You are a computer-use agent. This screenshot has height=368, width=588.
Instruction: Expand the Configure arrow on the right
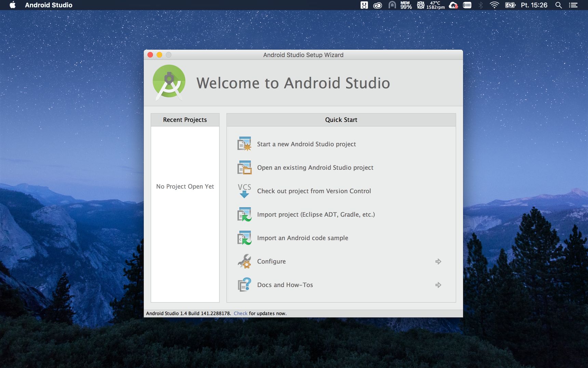coord(438,262)
